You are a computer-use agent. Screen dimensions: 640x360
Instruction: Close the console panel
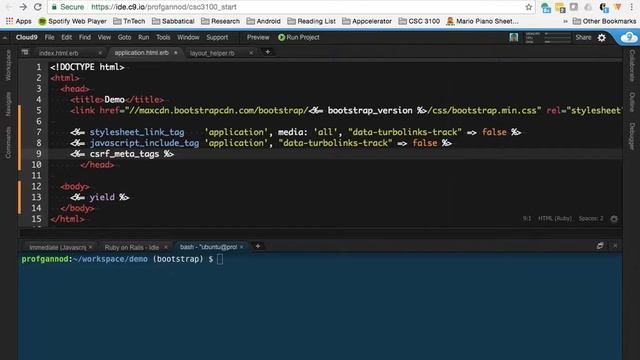(x=615, y=246)
